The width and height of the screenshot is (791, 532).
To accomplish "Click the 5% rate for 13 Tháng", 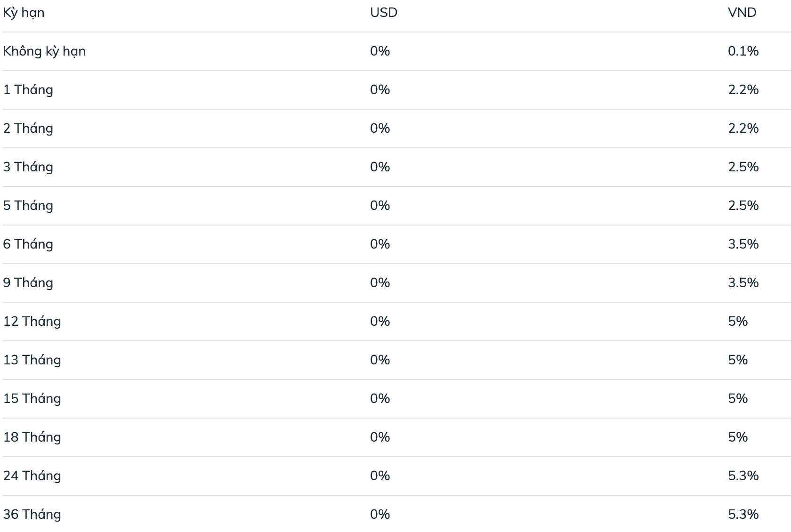I will 738,360.
